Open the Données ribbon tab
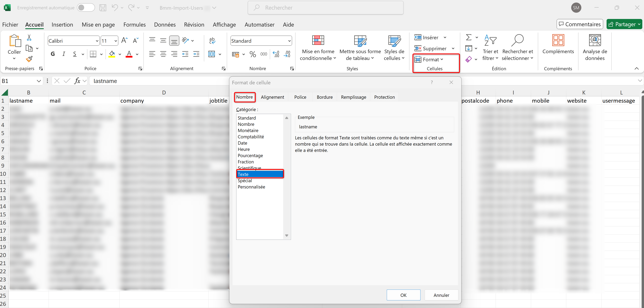Viewport: 644px width, 308px height. click(x=164, y=25)
